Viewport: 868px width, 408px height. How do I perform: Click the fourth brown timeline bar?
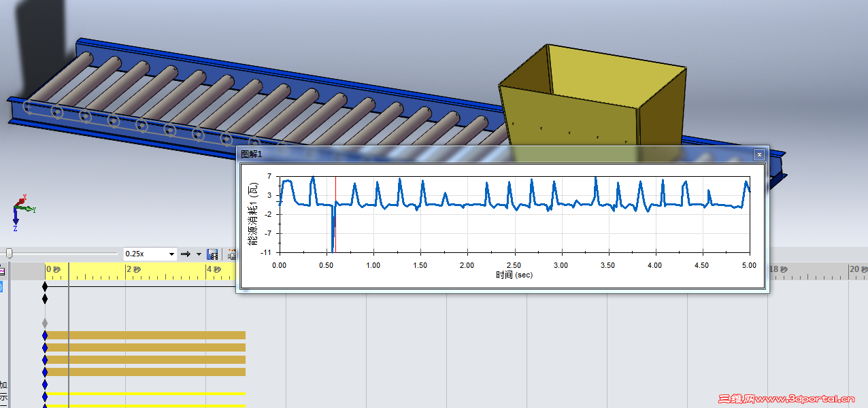click(x=145, y=372)
